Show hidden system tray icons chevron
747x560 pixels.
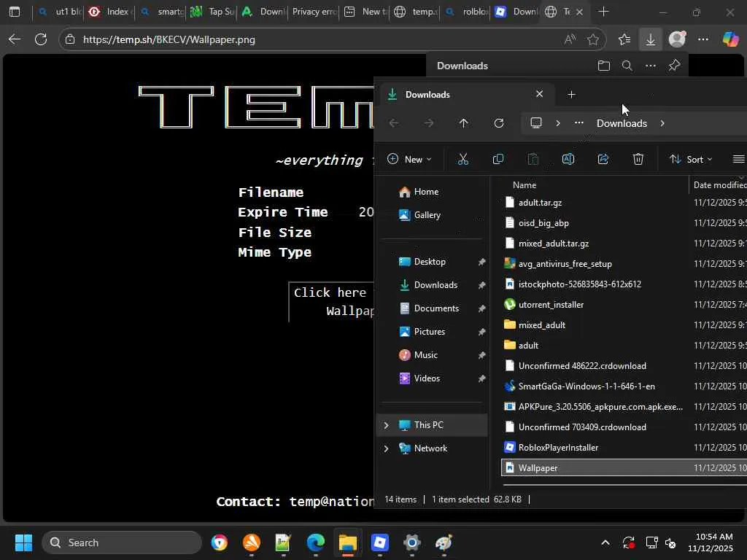point(605,542)
